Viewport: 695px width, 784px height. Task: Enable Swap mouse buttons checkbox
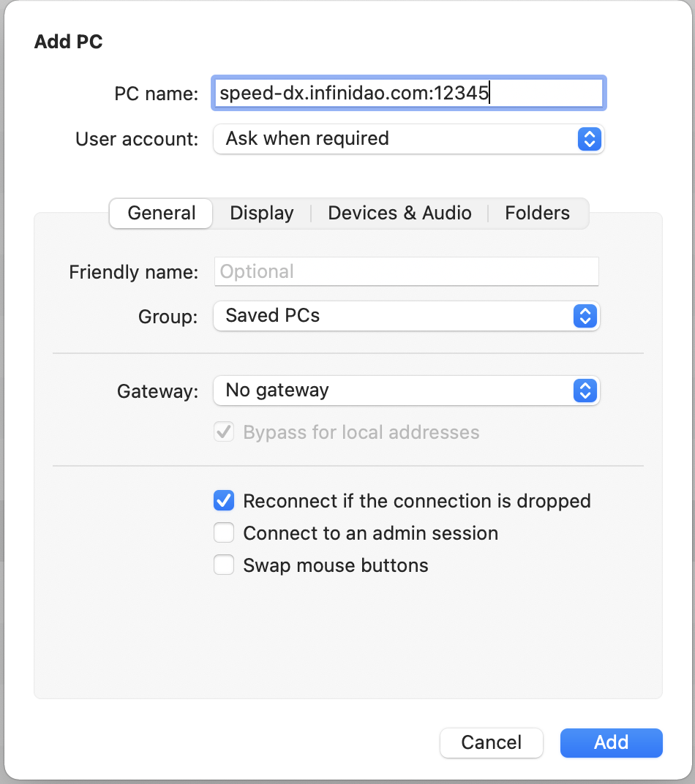tap(224, 565)
